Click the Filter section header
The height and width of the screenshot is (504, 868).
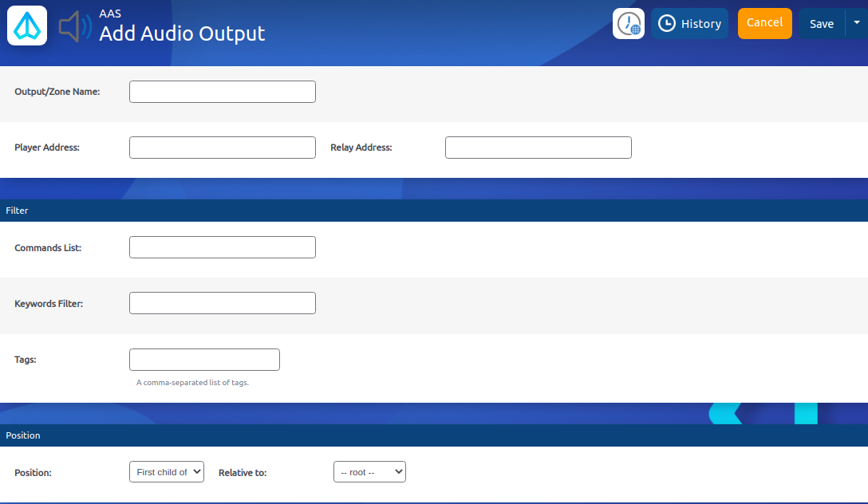point(18,211)
